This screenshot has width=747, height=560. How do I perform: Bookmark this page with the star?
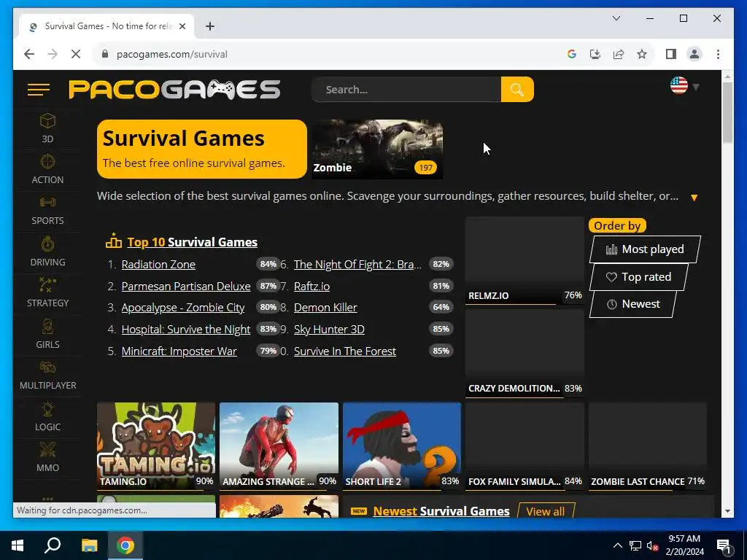click(x=642, y=54)
